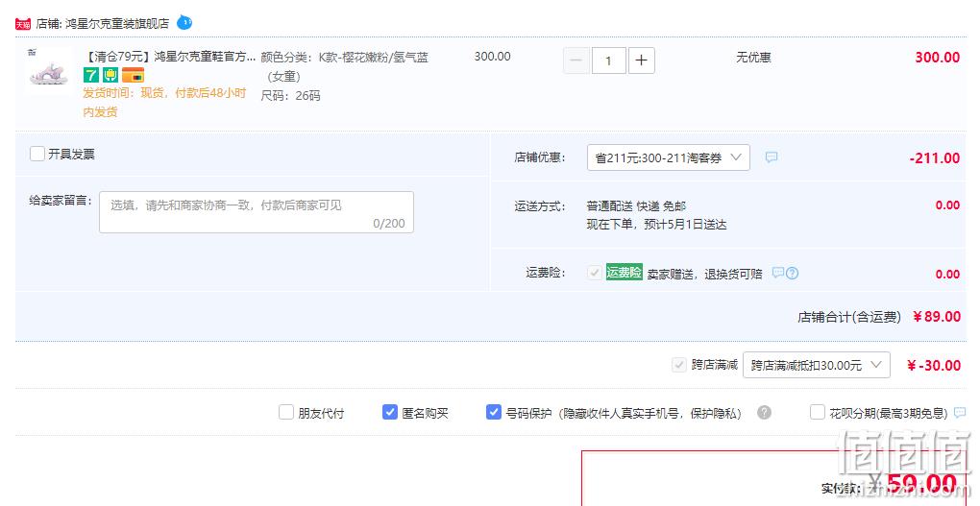Click the 0/200 character counter
This screenshot has height=506, width=980.
(389, 223)
